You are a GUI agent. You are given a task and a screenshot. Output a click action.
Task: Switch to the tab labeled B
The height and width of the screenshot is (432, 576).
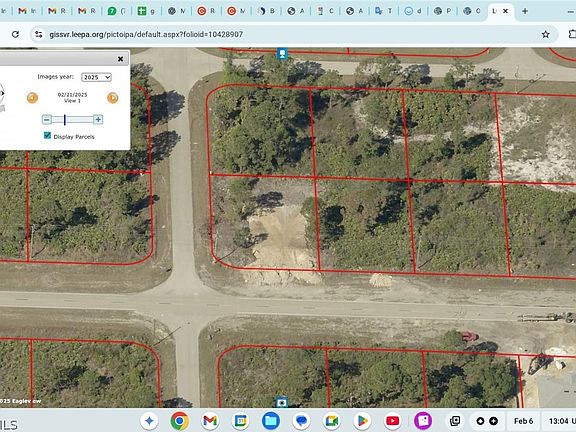click(265, 11)
